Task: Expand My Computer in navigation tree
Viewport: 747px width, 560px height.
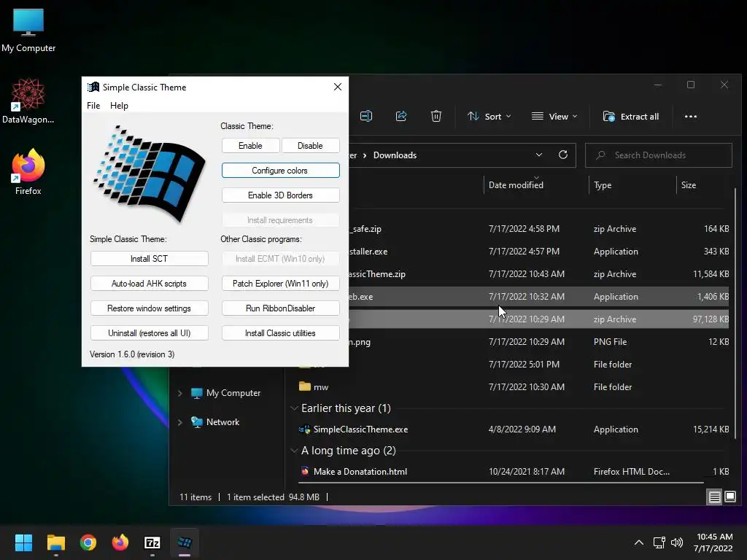Action: coord(180,393)
